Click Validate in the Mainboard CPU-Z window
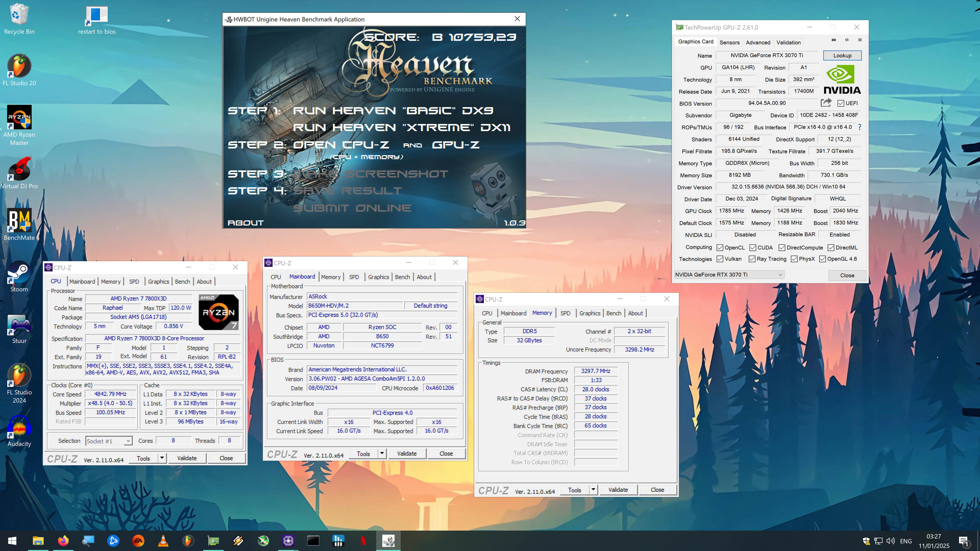Image resolution: width=980 pixels, height=551 pixels. (x=407, y=454)
